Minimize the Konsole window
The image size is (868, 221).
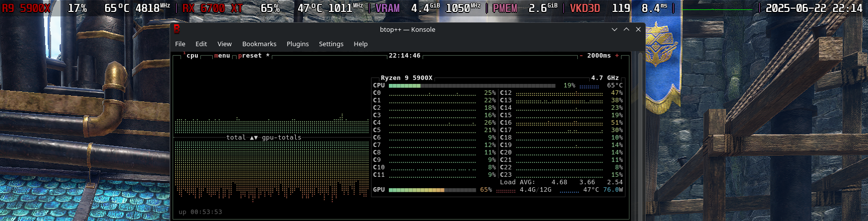pyautogui.click(x=615, y=29)
